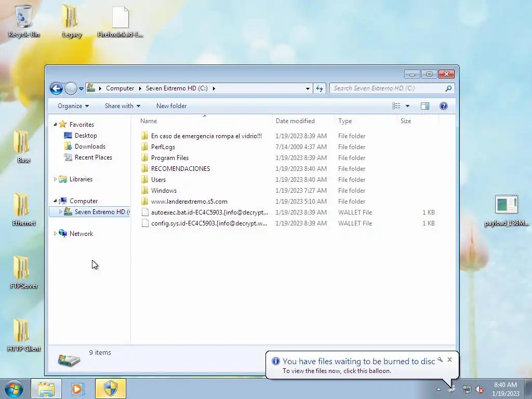Create a New folder

pyautogui.click(x=171, y=106)
